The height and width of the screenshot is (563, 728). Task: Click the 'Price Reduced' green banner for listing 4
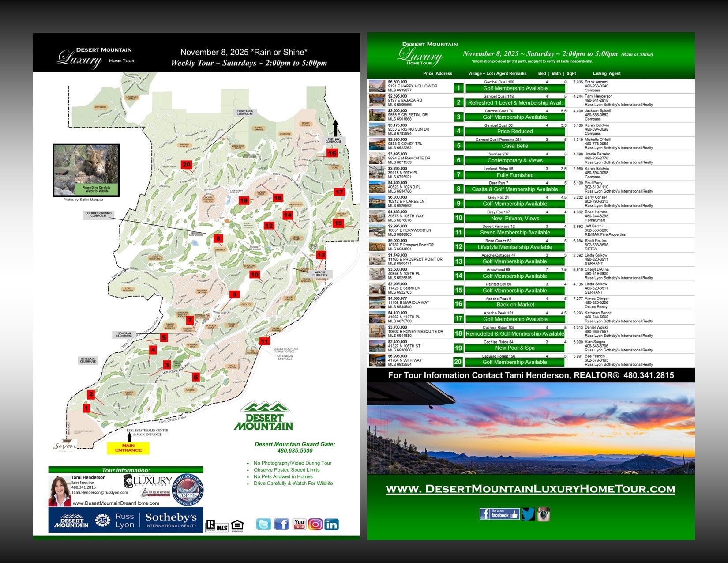[514, 132]
